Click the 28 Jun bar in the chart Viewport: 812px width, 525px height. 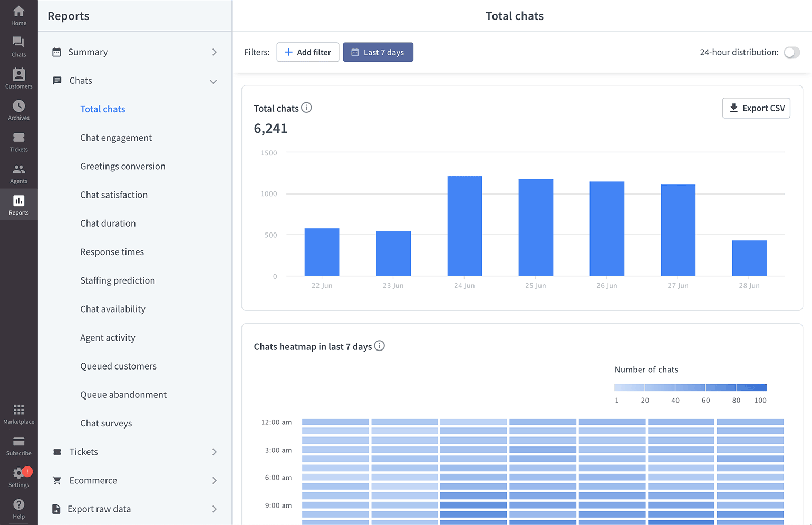(x=749, y=258)
